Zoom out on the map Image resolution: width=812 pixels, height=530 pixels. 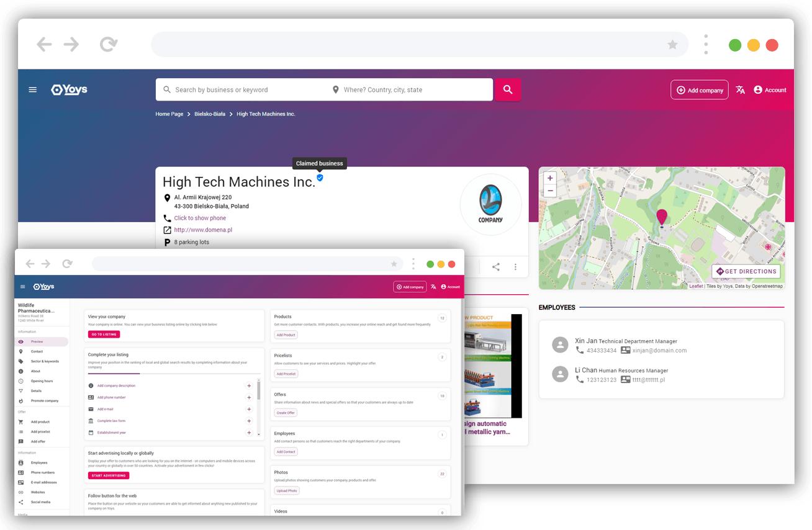[x=550, y=191]
